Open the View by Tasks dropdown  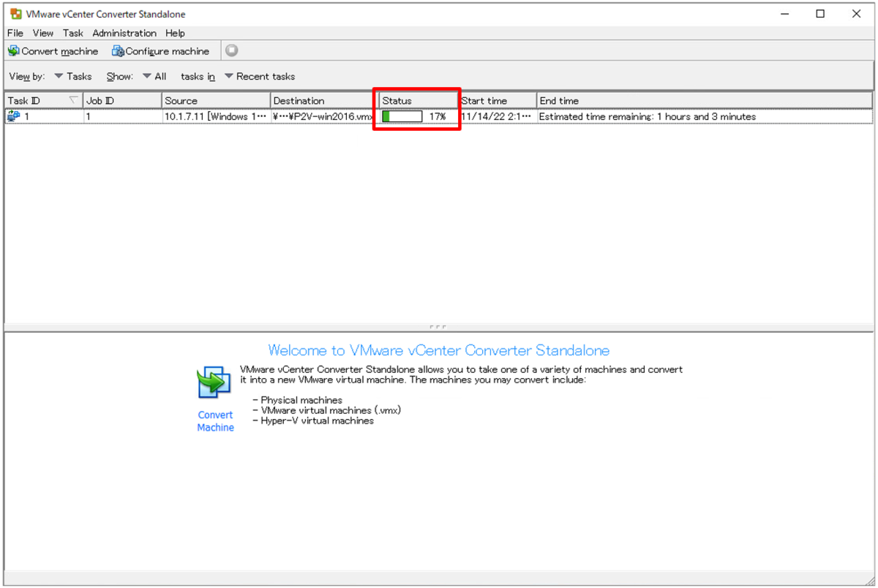coord(73,76)
